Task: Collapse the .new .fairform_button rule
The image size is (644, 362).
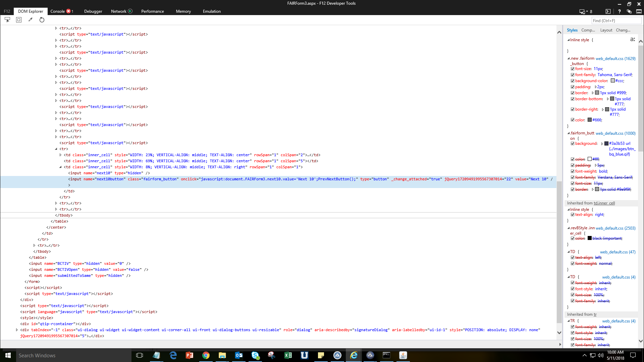Action: click(x=569, y=58)
